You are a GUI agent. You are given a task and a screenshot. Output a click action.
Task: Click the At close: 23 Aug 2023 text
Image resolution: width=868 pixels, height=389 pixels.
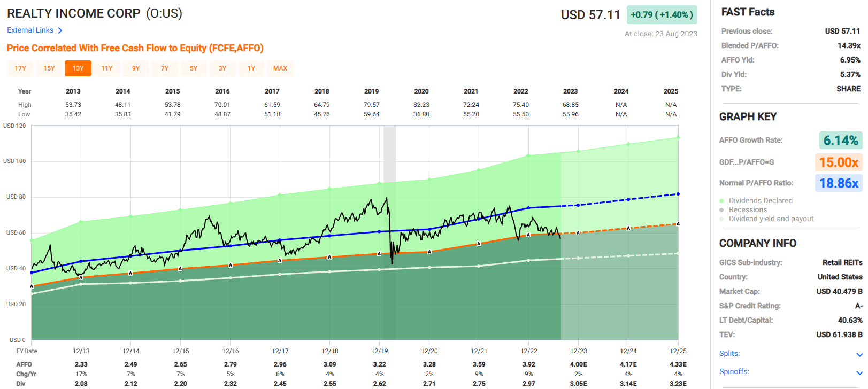661,34
